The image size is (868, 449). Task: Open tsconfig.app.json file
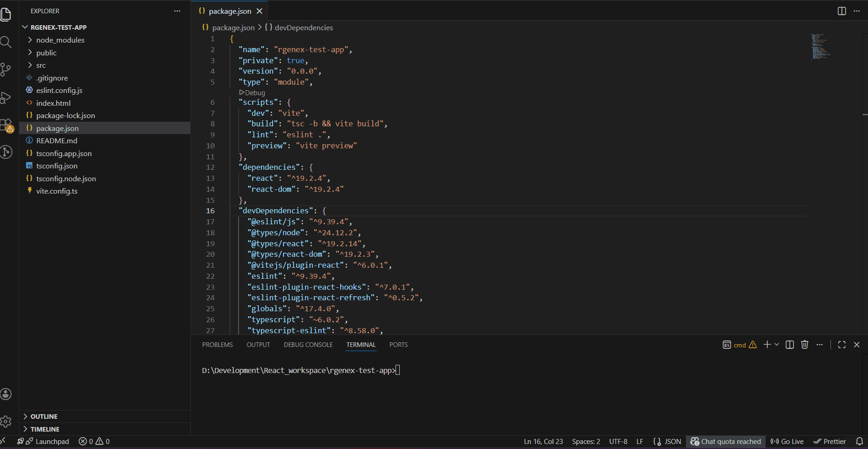[x=105, y=153]
